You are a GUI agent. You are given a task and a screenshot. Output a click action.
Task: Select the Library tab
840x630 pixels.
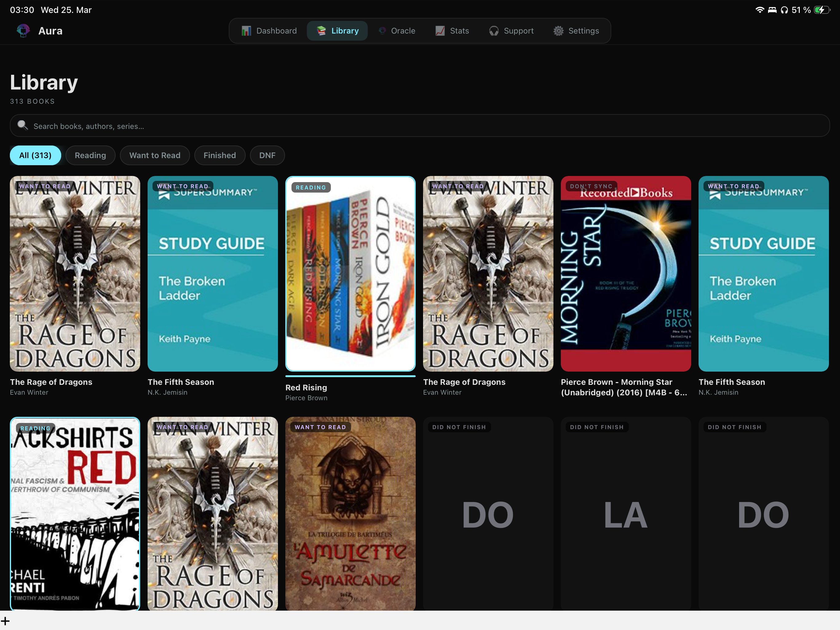pyautogui.click(x=337, y=31)
